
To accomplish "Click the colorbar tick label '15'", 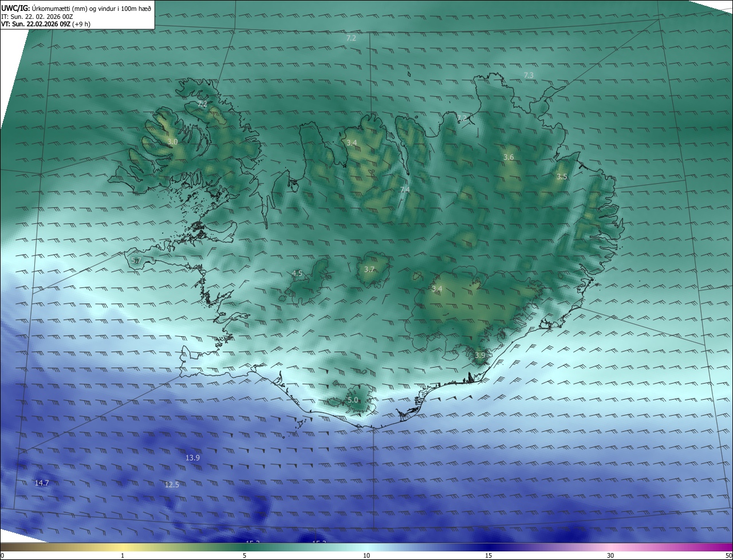I will tap(488, 555).
